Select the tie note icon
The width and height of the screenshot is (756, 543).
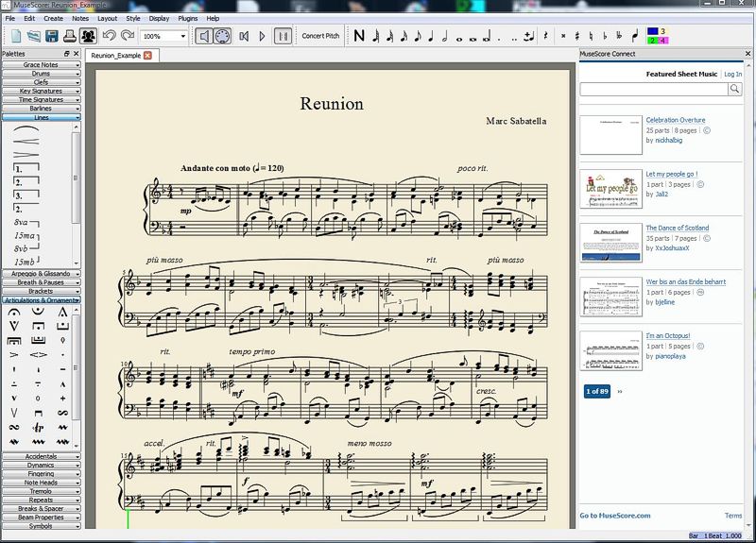pyautogui.click(x=529, y=36)
